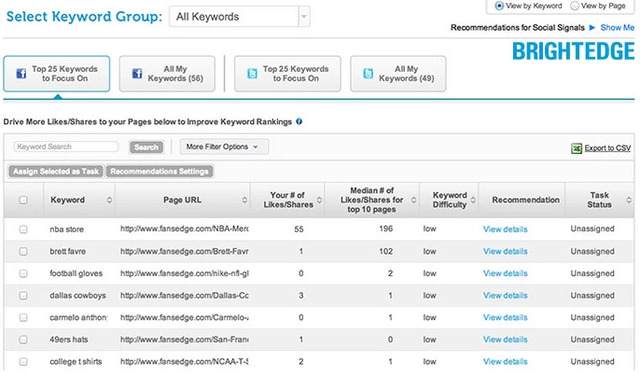Screen dimensions: 640x375
Task: Switch to Twitter All My Keywords (49) tab
Action: click(398, 74)
